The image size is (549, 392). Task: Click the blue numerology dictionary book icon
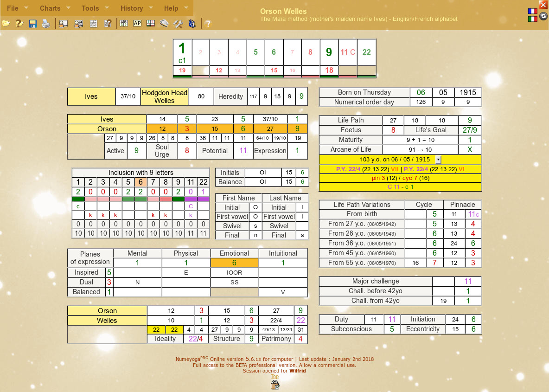[x=192, y=23]
